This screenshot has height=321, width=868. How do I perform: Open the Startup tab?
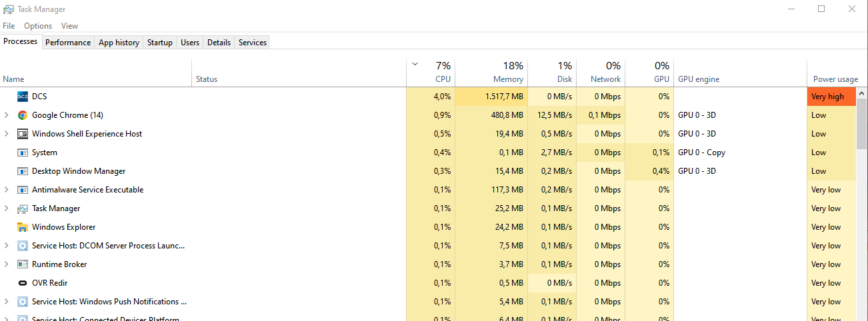[x=160, y=42]
